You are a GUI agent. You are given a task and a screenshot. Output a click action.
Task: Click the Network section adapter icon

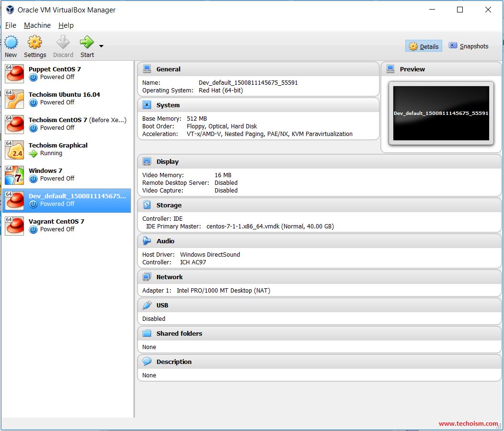coord(147,277)
